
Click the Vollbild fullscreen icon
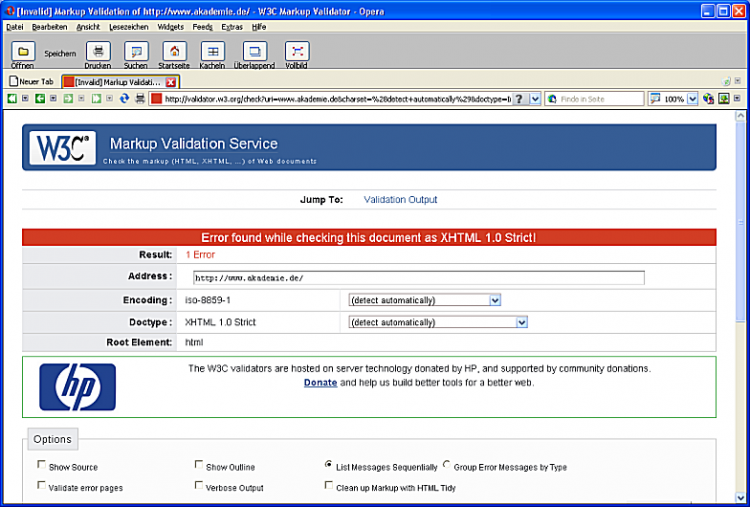coord(297,51)
